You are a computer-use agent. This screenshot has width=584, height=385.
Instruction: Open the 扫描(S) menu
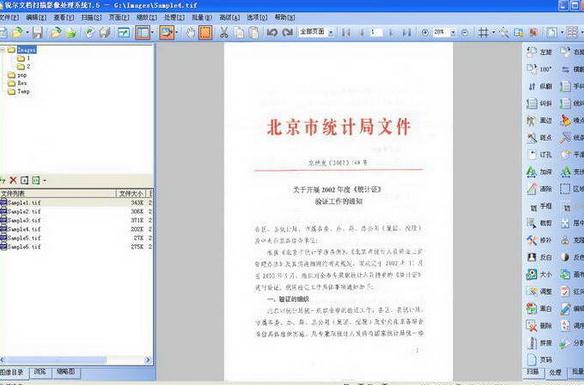click(91, 18)
